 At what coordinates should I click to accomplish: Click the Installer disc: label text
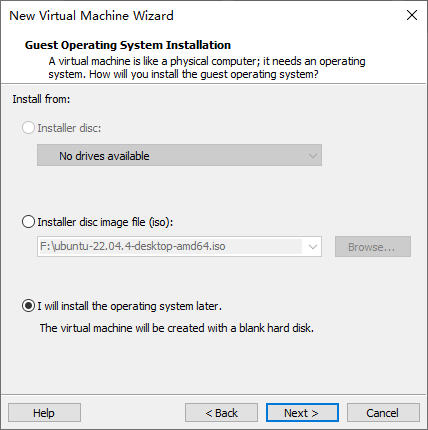69,128
